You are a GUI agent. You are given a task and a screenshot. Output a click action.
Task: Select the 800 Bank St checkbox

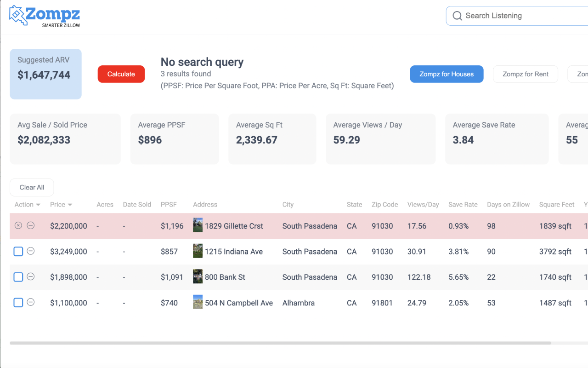tap(18, 277)
